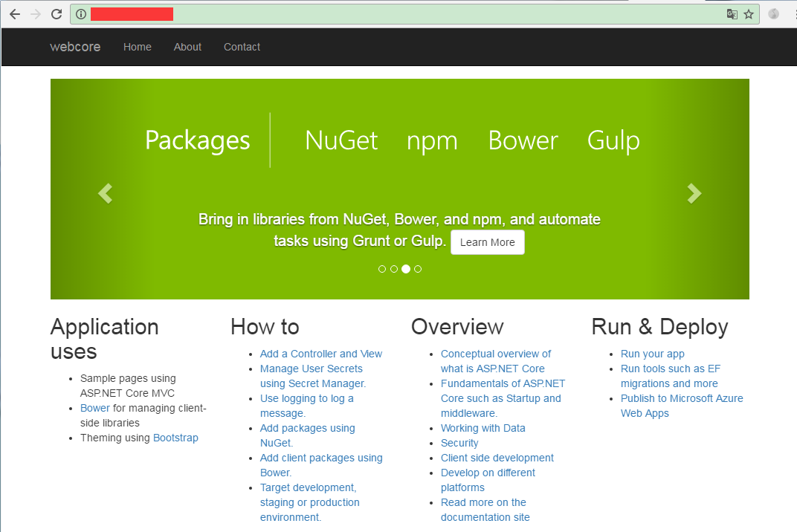Reload the page with refresh icon
The width and height of the screenshot is (797, 532).
(57, 14)
